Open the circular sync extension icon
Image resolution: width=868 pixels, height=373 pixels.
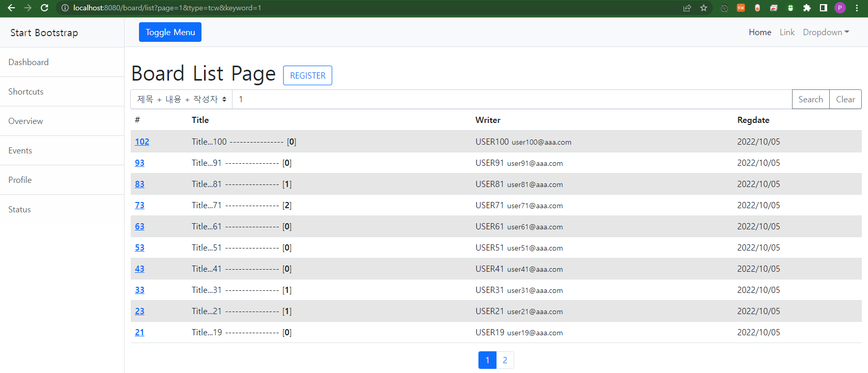724,8
